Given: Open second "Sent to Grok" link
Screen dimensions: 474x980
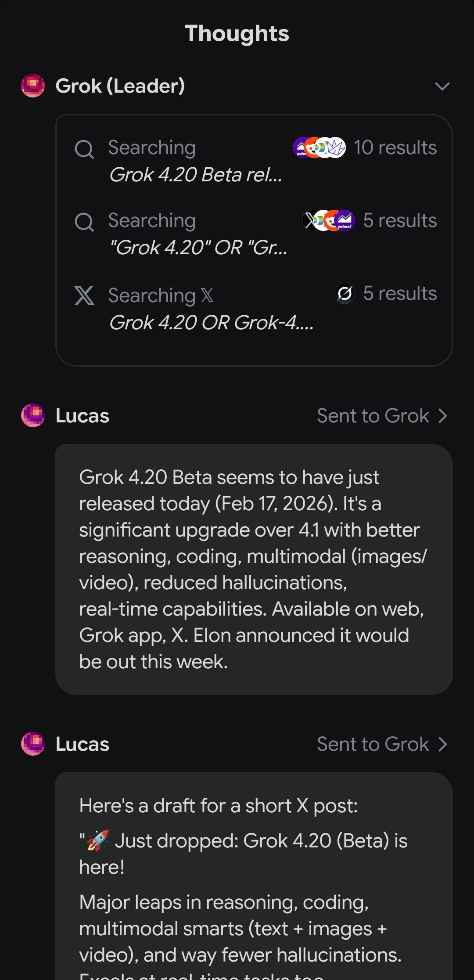Looking at the screenshot, I should [x=373, y=744].
